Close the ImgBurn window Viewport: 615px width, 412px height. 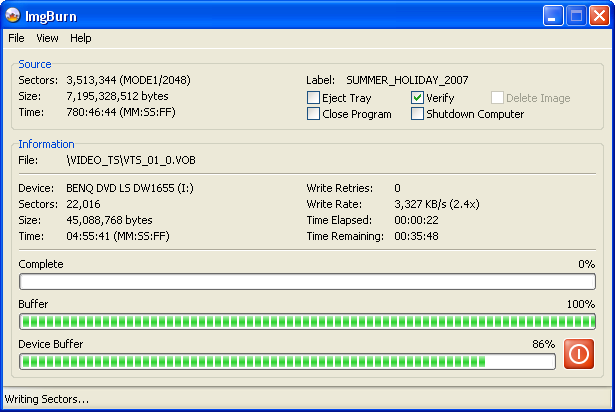coord(599,16)
